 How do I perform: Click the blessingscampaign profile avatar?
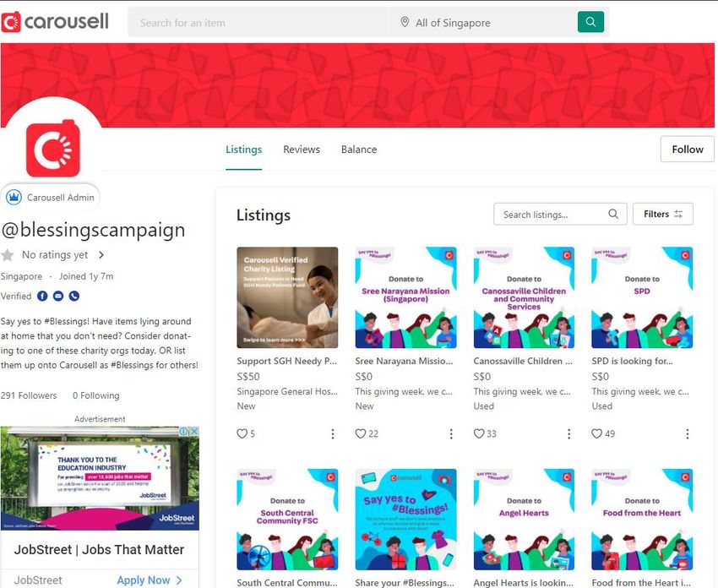click(x=52, y=149)
